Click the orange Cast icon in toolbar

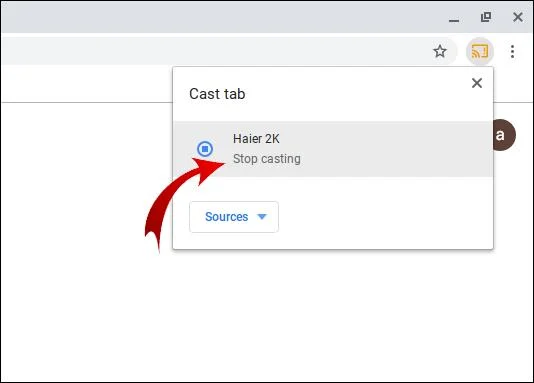[x=480, y=51]
